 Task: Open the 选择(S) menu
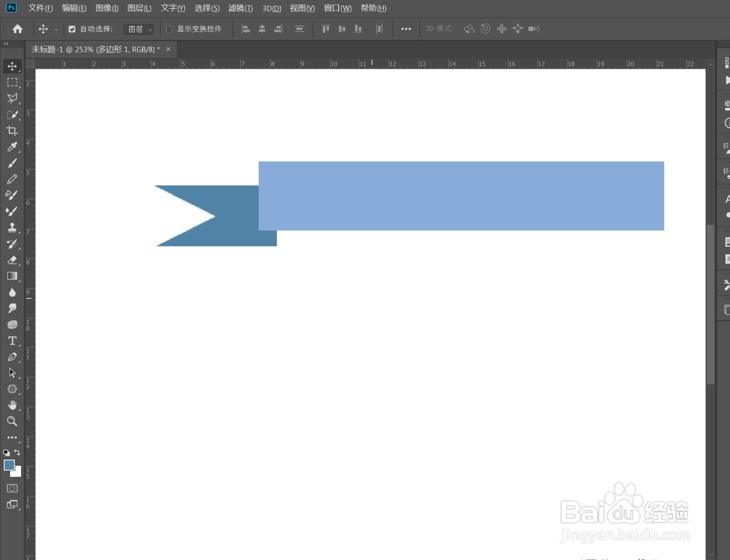[x=207, y=8]
